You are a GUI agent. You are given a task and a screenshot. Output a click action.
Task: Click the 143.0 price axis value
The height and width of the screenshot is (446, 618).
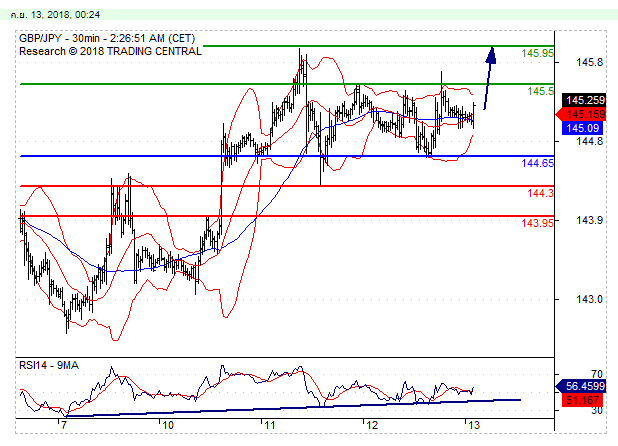[x=589, y=299]
